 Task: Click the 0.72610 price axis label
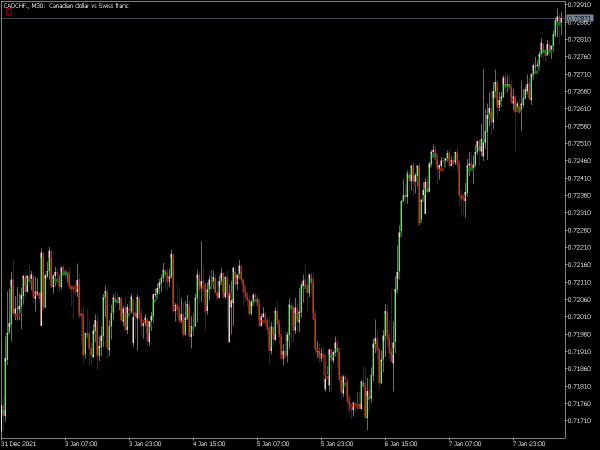pos(579,109)
